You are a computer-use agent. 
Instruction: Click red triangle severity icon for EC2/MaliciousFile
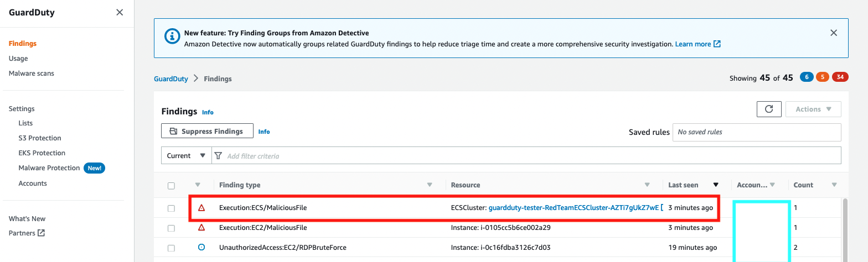pos(201,228)
